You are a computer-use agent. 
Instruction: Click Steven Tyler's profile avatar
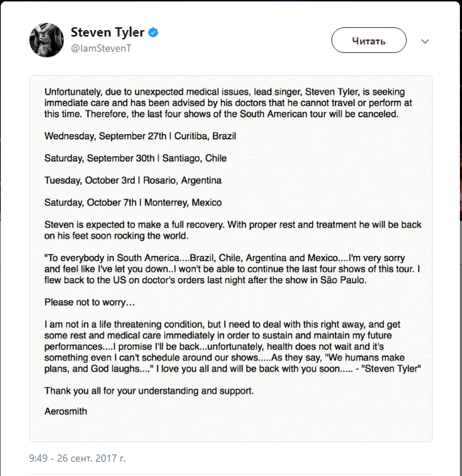coord(47,39)
